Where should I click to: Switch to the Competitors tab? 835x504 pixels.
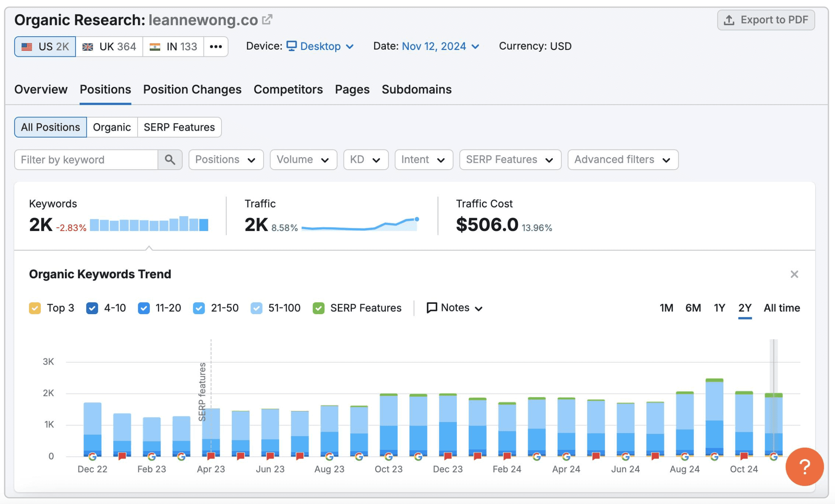pyautogui.click(x=288, y=90)
